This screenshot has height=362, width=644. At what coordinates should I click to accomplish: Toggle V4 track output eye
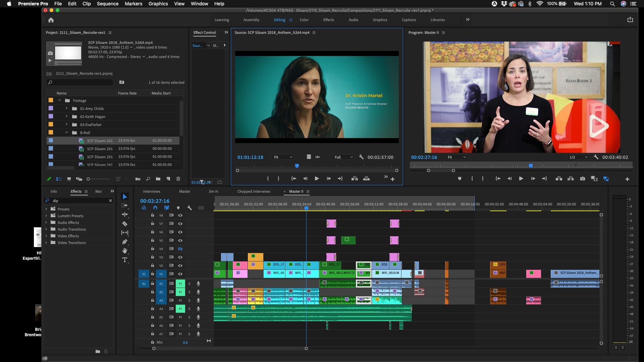[x=180, y=249]
